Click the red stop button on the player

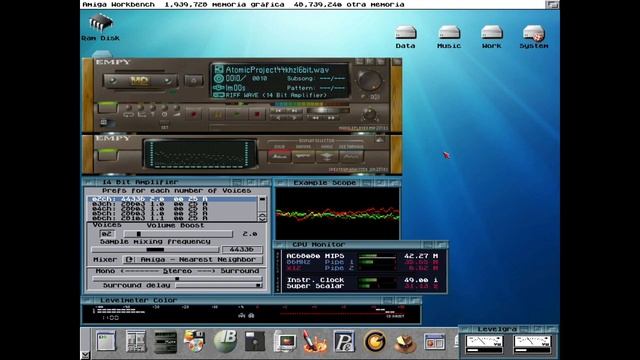click(257, 114)
